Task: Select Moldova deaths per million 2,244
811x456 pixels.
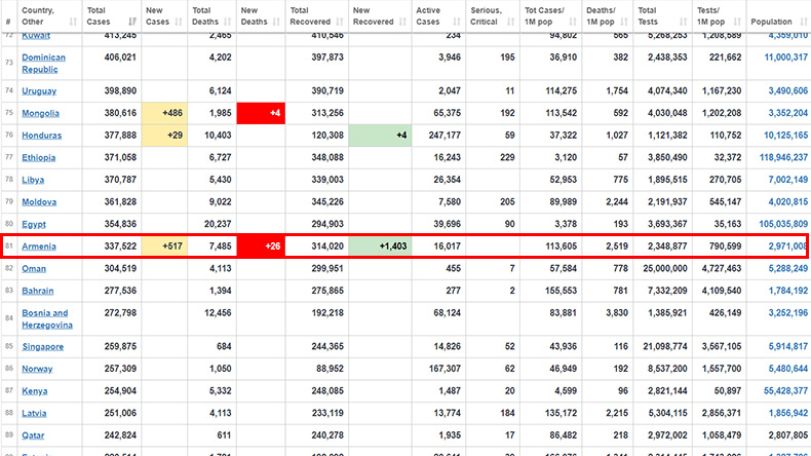Action: pyautogui.click(x=617, y=202)
